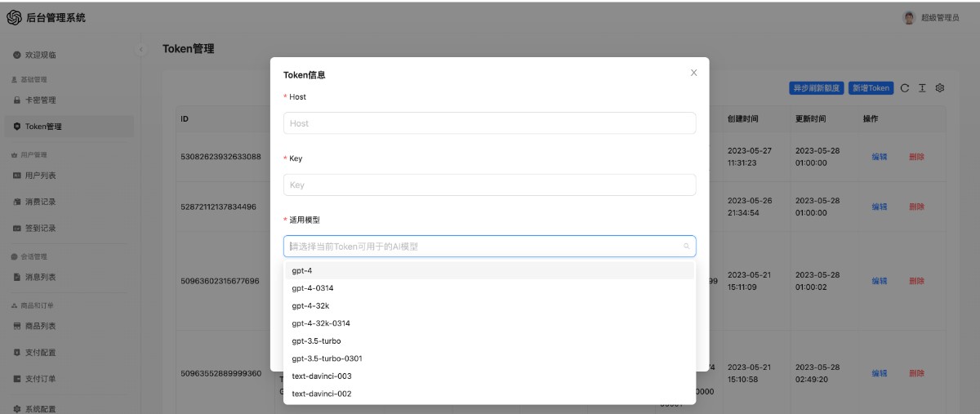Click the super admin avatar
980x414 pixels.
909,18
